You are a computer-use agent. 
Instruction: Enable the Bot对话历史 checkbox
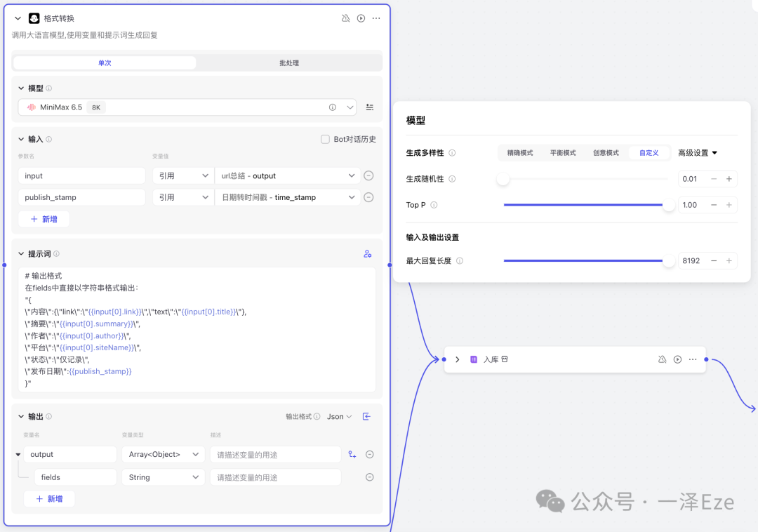coord(326,139)
